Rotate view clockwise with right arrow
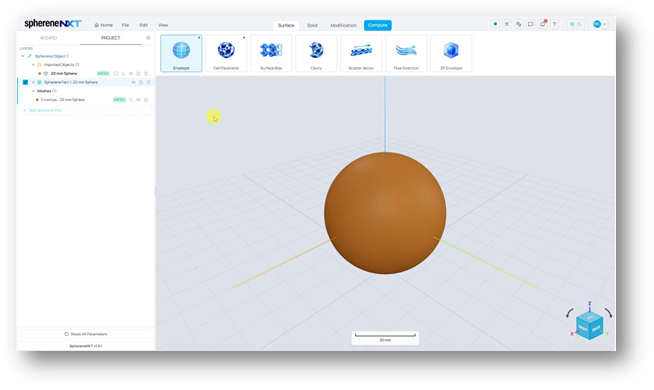The image size is (654, 390). tap(608, 313)
